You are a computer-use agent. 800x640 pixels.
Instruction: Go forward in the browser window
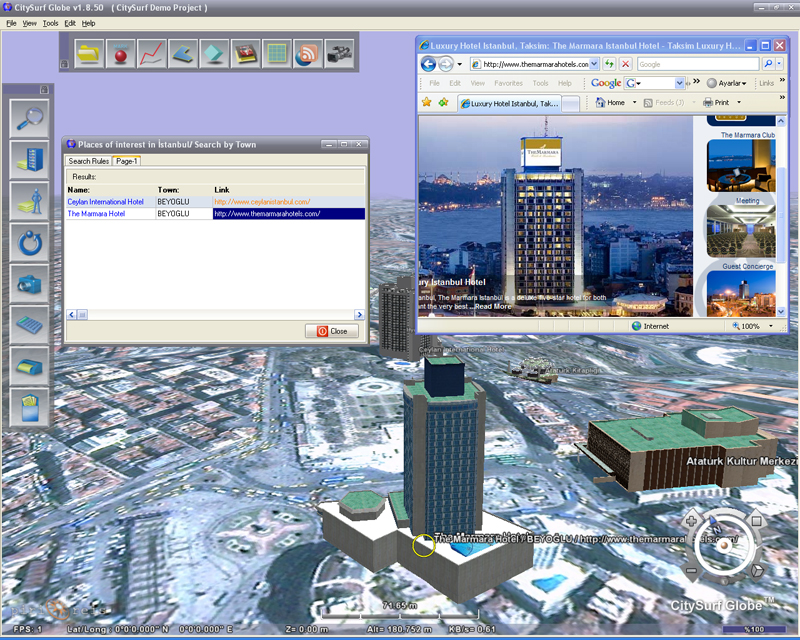pyautogui.click(x=446, y=64)
